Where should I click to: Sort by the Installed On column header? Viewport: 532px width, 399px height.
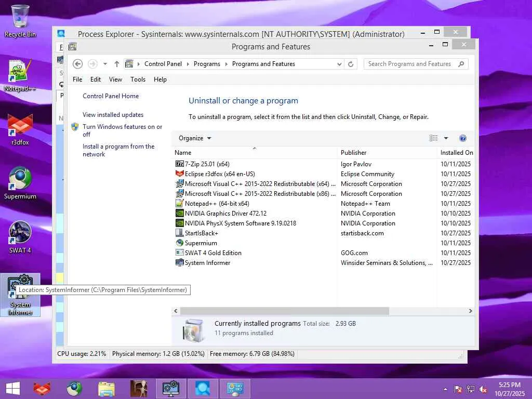(x=456, y=153)
